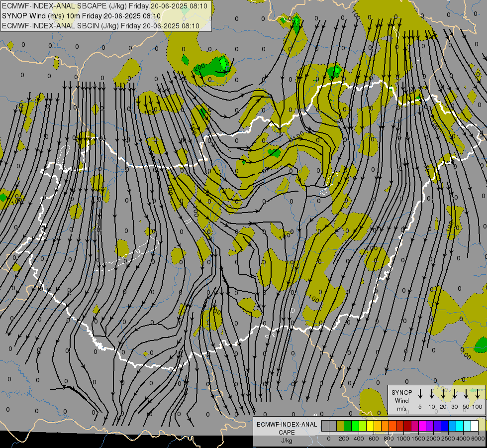The height and width of the screenshot is (448, 487).
Task: Click the 30 m/s wind arrow in legend
Action: point(454,393)
